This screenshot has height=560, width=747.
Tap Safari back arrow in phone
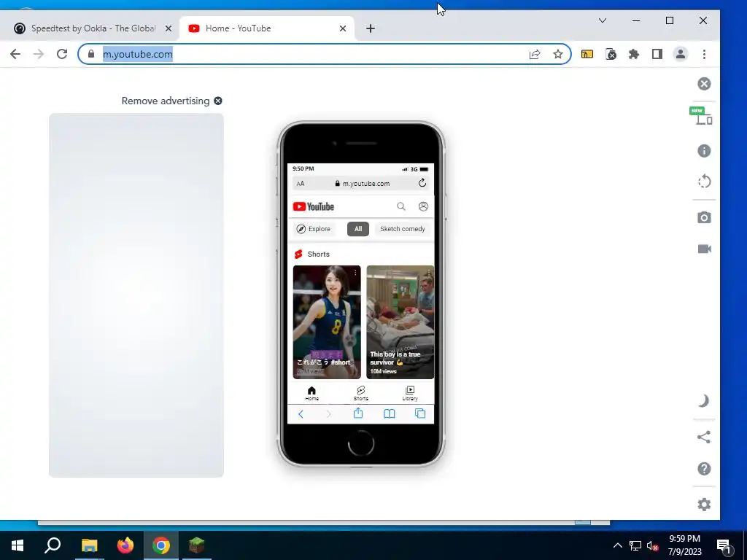pos(301,414)
